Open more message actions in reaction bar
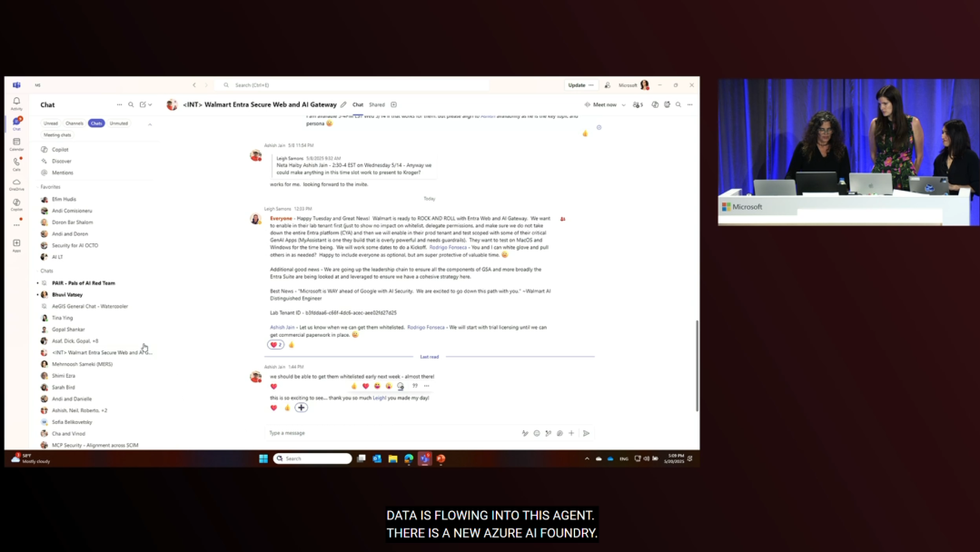This screenshot has height=552, width=980. point(427,386)
